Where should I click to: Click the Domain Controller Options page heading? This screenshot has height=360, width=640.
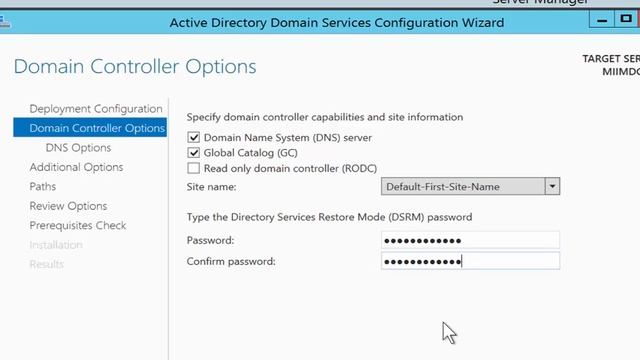(135, 67)
